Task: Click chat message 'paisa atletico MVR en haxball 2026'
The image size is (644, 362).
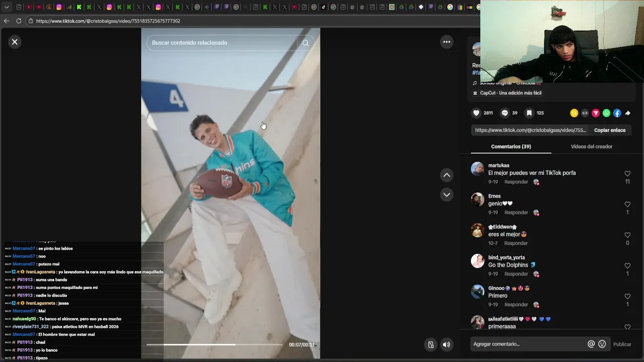Action: pyautogui.click(x=85, y=327)
